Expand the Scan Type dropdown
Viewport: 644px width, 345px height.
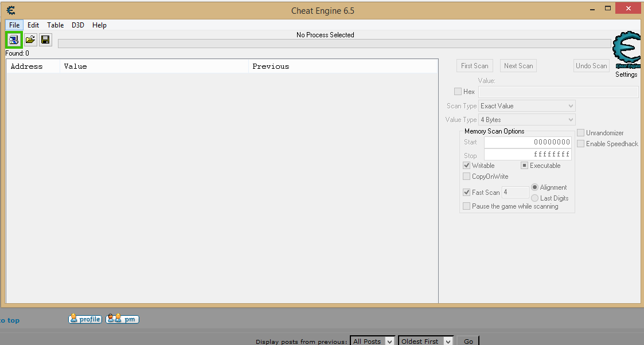click(527, 106)
